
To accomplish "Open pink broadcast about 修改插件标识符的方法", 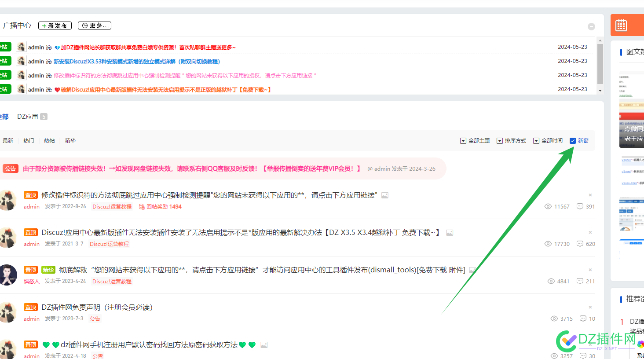I will (x=185, y=76).
